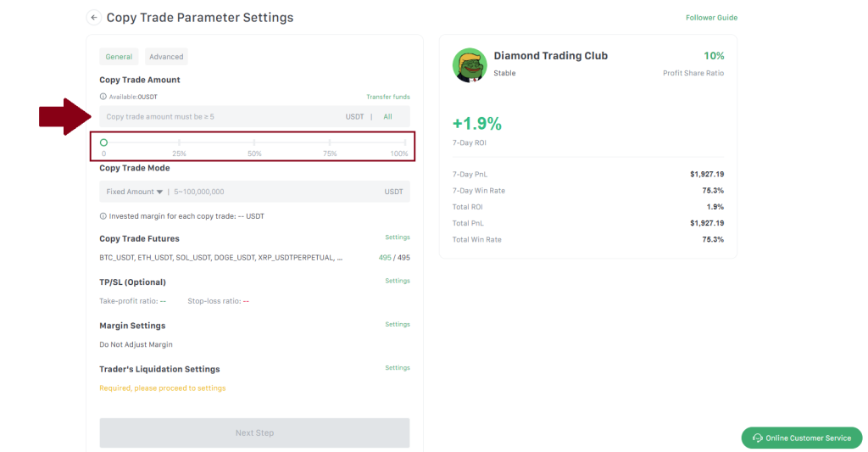Click the info icon beside Invested margin
Screen dimensions: 868x452
point(103,216)
